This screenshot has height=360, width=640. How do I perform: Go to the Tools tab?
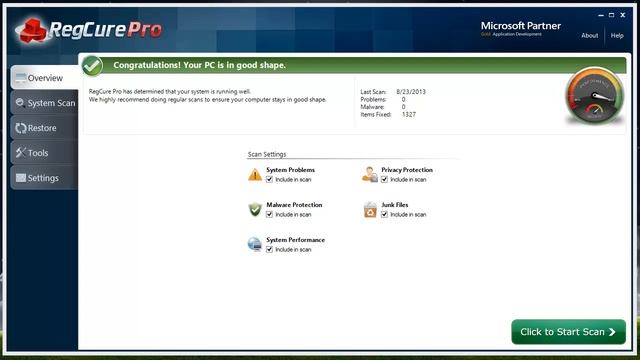[x=44, y=153]
